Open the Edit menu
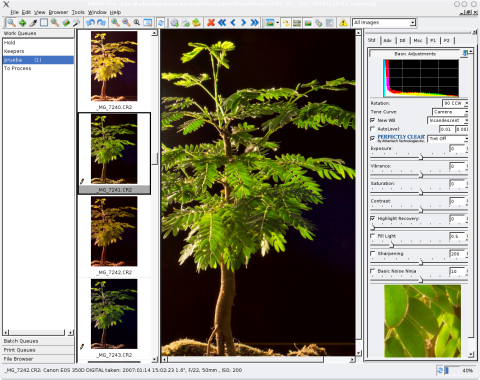Image resolution: width=480 pixels, height=380 pixels. [26, 12]
